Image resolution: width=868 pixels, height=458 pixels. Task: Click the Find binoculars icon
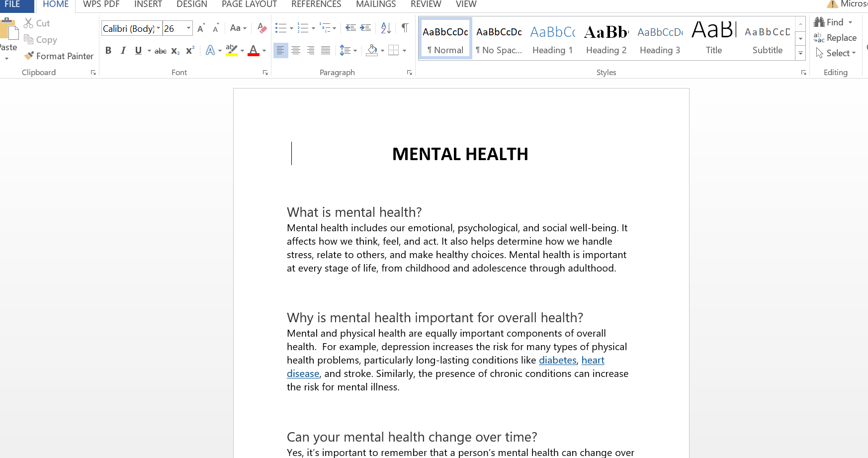pos(819,22)
